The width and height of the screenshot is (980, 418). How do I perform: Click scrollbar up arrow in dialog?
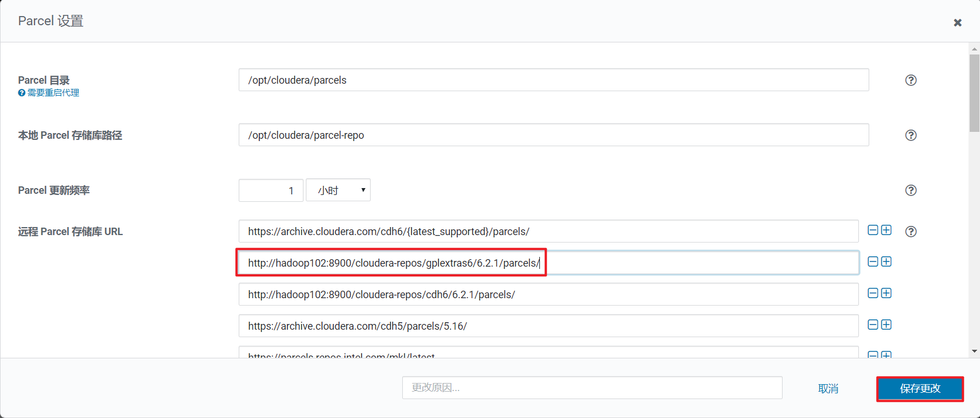click(x=974, y=49)
